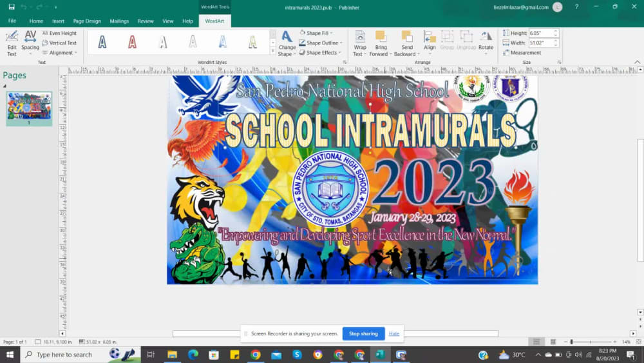This screenshot has width=644, height=363.
Task: Click the account name liezelmlazar@gmail.com
Action: coord(521,7)
